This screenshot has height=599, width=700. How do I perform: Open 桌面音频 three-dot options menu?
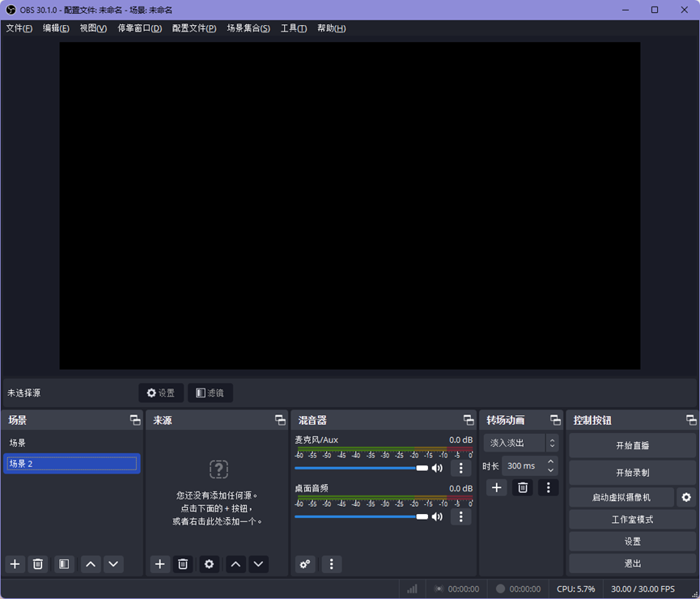click(x=461, y=516)
